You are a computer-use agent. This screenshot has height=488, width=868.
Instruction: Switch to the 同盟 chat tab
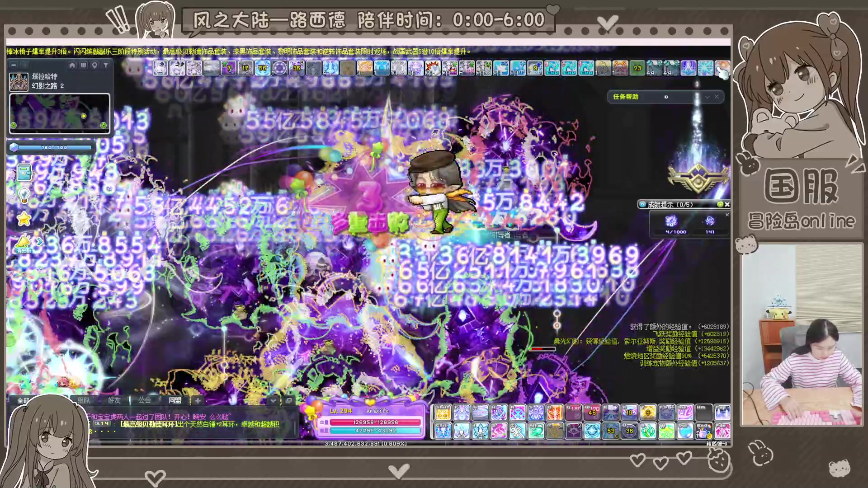click(x=175, y=400)
